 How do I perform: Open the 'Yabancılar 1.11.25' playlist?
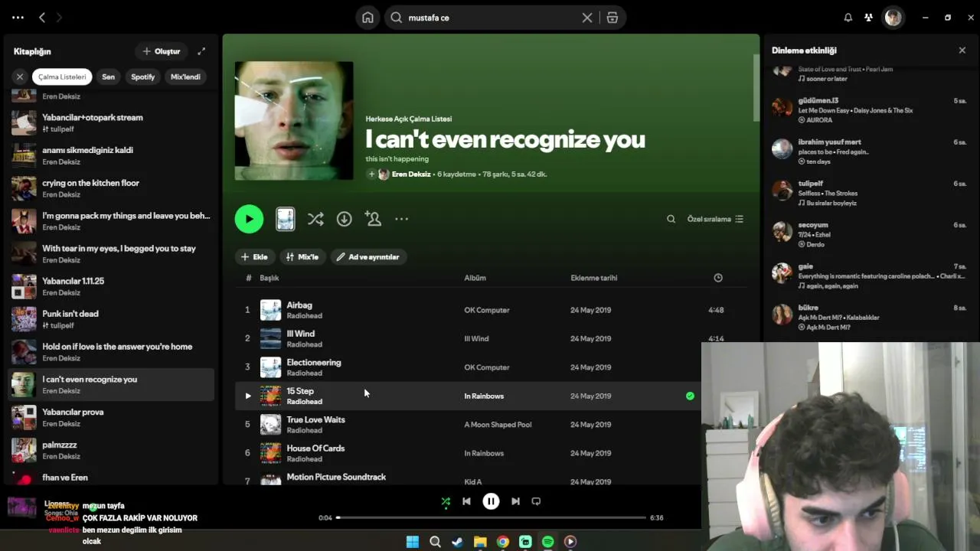[x=111, y=286]
